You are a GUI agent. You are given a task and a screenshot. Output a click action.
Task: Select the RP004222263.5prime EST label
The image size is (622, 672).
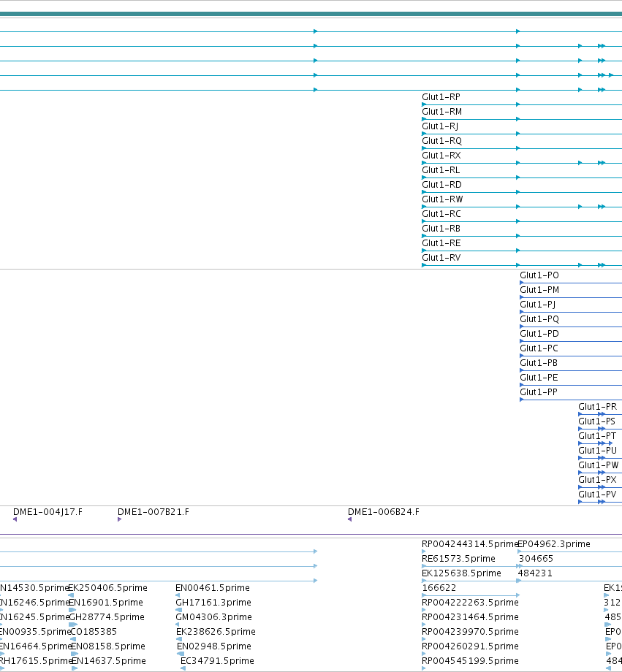point(470,603)
